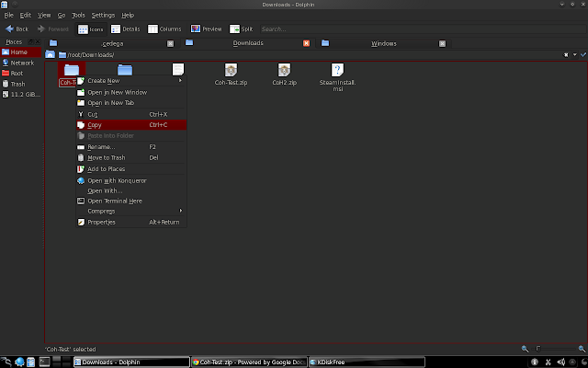Close the Downloads tab
Image resolution: width=588 pixels, height=368 pixels.
coord(306,43)
